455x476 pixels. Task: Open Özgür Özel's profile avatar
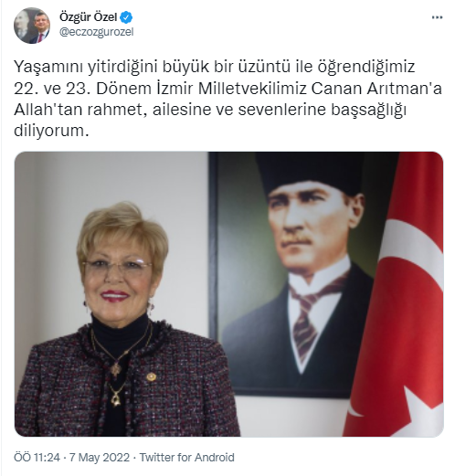[32, 26]
